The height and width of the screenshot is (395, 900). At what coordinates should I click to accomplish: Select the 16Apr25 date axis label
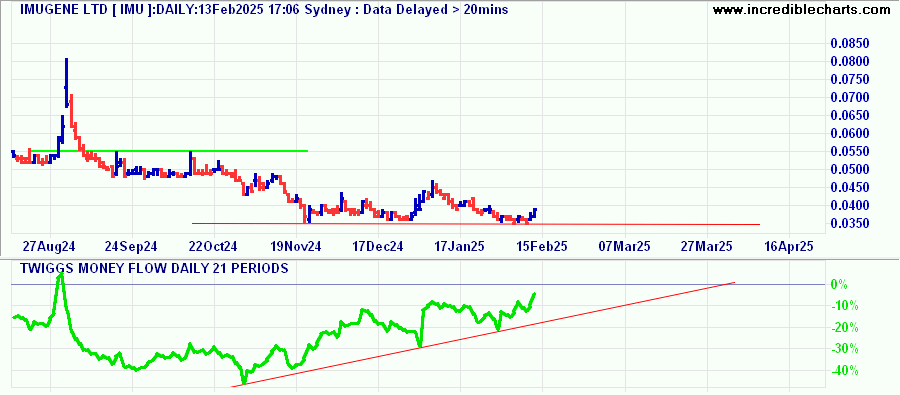pyautogui.click(x=789, y=246)
